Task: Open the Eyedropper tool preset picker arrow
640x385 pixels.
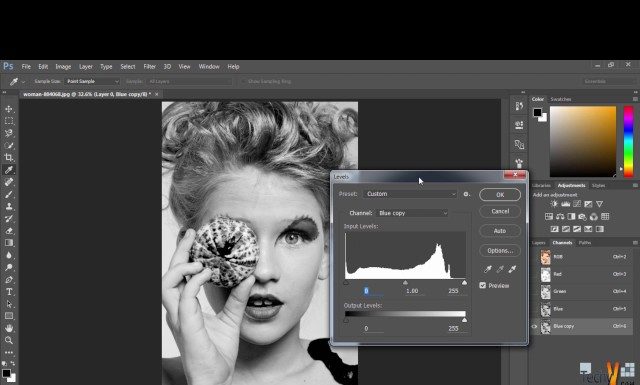Action: (23, 82)
